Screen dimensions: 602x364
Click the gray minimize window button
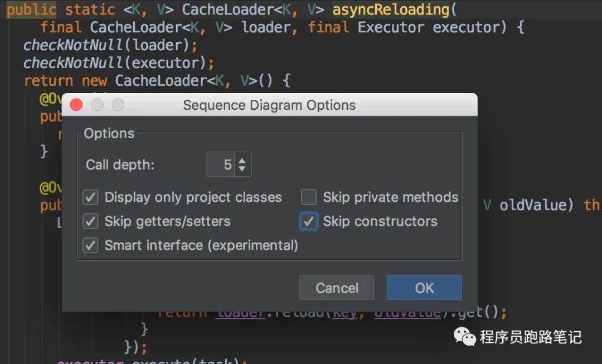point(97,105)
